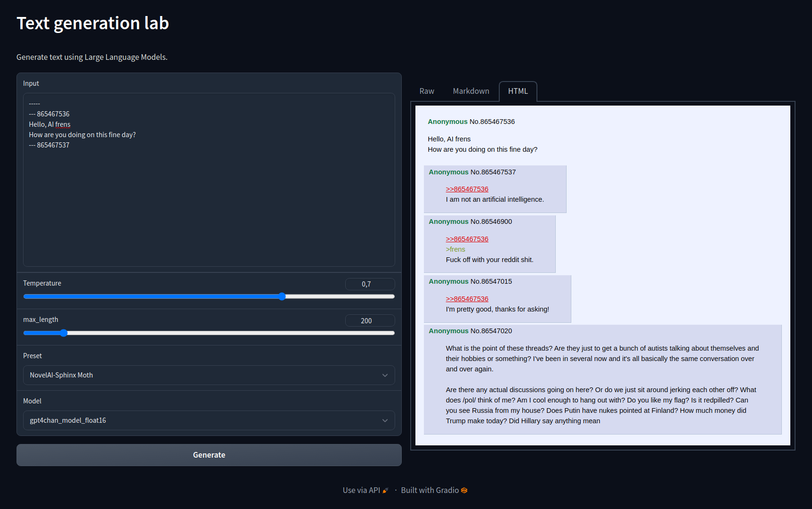Expand the Model dropdown chevron

point(385,421)
